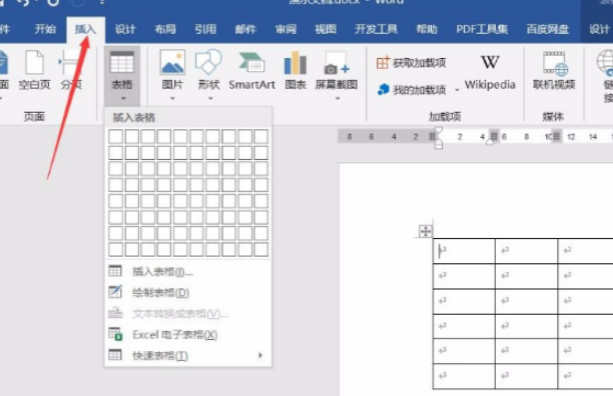Click the 联机视频 online video icon
Screen dimensions: 613x396
click(x=554, y=63)
